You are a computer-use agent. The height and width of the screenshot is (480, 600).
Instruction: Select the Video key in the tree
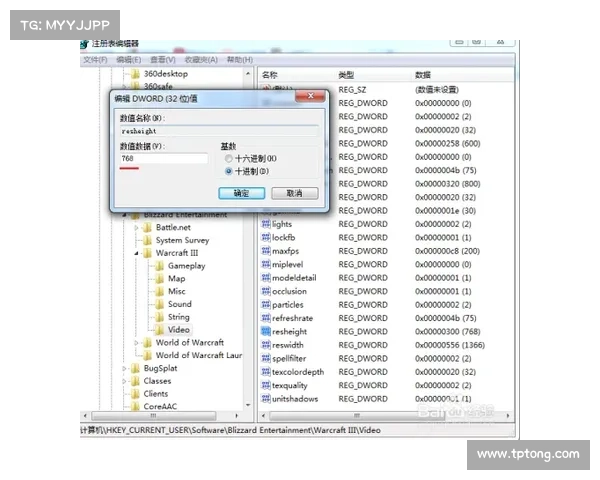point(179,330)
